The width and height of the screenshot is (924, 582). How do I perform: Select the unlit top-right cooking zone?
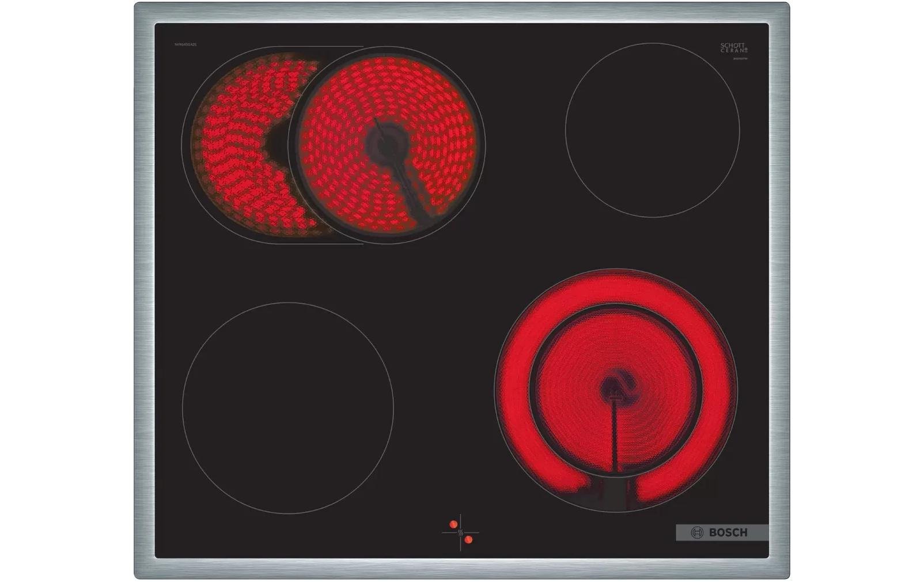pos(652,130)
